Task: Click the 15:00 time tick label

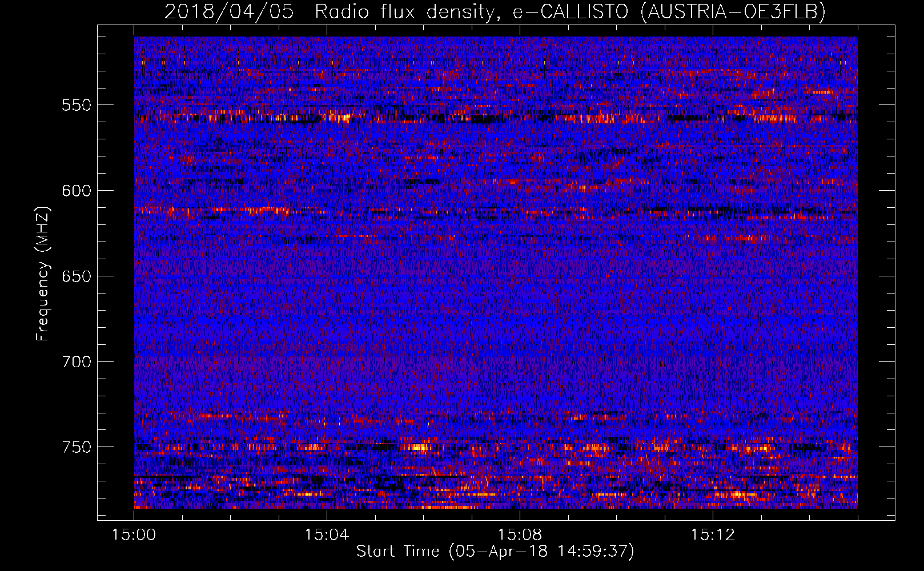Action: click(x=134, y=534)
